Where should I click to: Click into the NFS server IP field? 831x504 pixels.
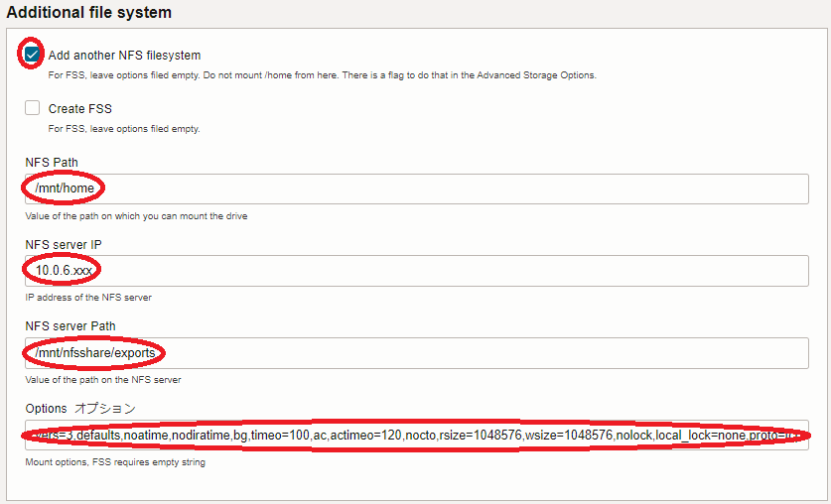click(417, 270)
